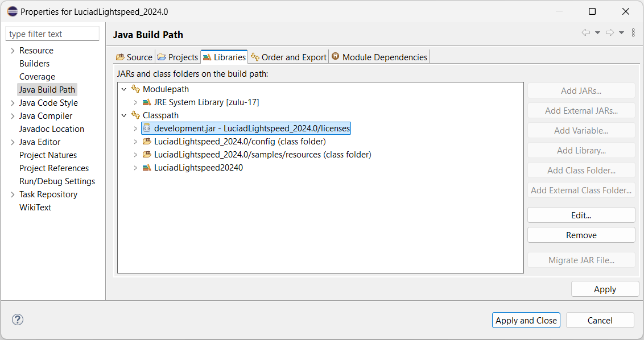Image resolution: width=644 pixels, height=340 pixels.
Task: Expand the JRE System Library node
Action: [135, 102]
